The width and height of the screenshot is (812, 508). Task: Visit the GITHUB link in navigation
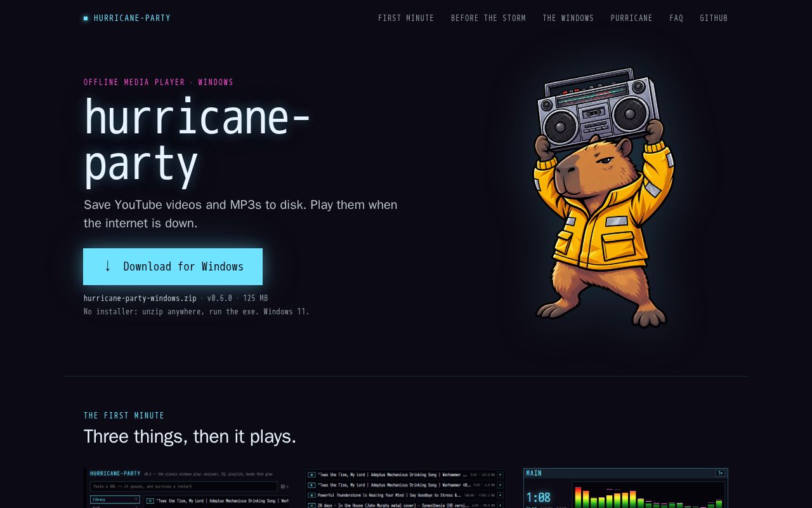[714, 18]
